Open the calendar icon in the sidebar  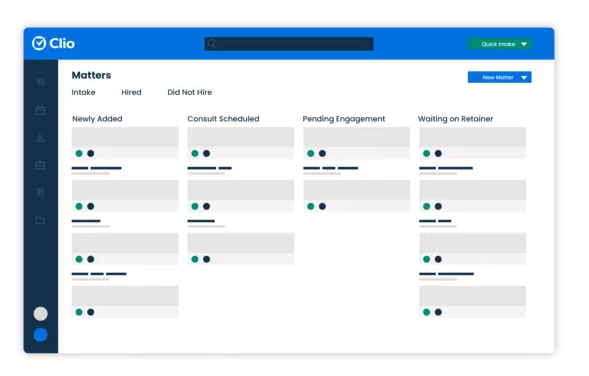(x=40, y=110)
